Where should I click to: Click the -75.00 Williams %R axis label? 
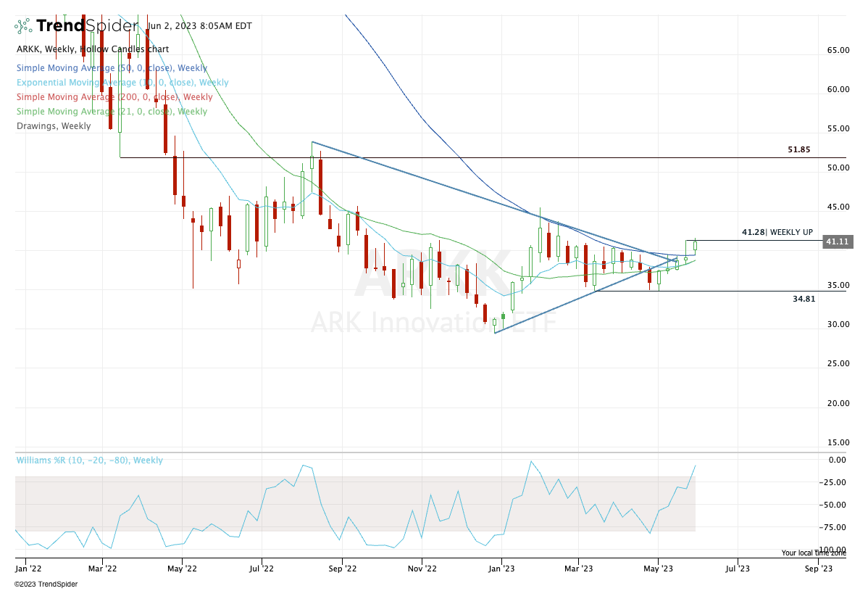point(832,527)
